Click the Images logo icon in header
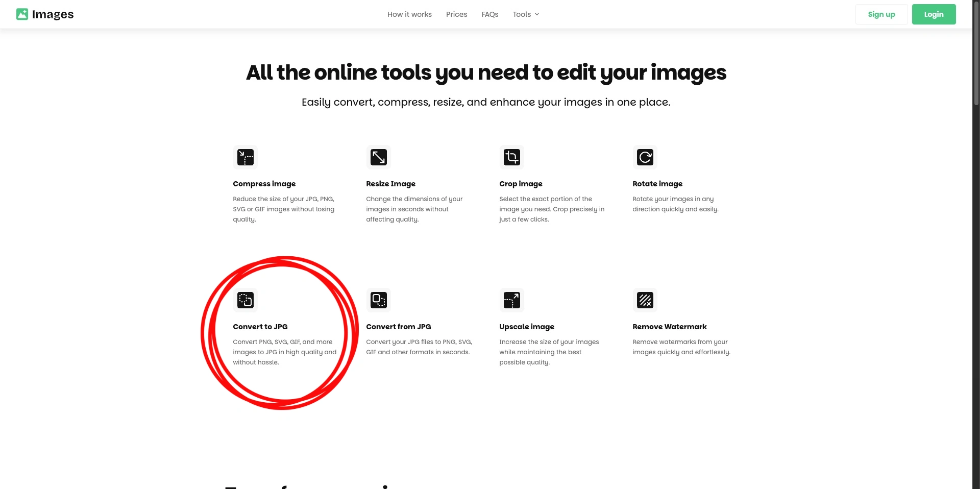This screenshot has height=489, width=980. point(22,14)
